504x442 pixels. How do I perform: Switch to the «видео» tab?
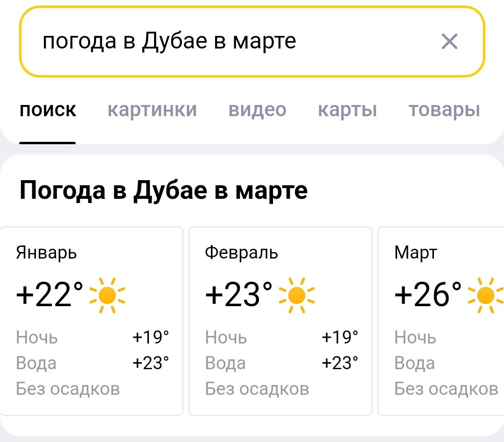(x=257, y=110)
